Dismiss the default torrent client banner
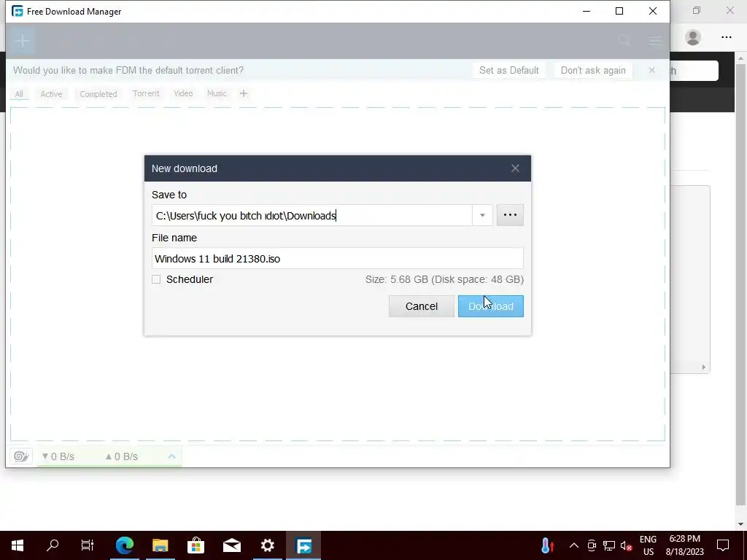Image resolution: width=747 pixels, height=560 pixels. [651, 71]
